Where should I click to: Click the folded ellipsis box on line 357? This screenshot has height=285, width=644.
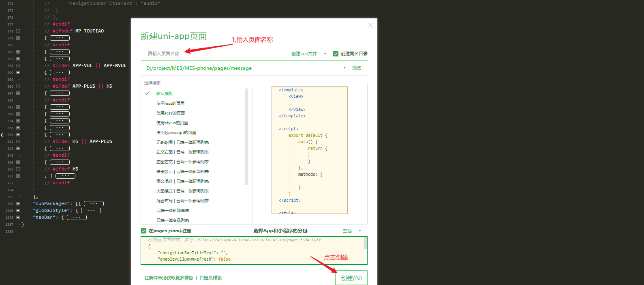coord(65,176)
